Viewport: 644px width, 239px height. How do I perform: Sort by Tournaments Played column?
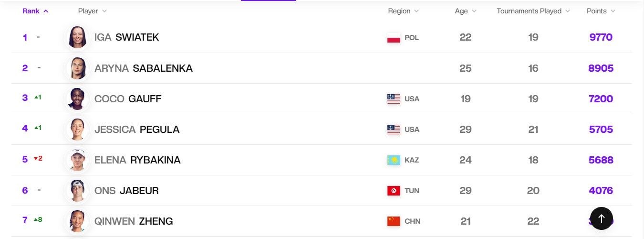point(533,11)
